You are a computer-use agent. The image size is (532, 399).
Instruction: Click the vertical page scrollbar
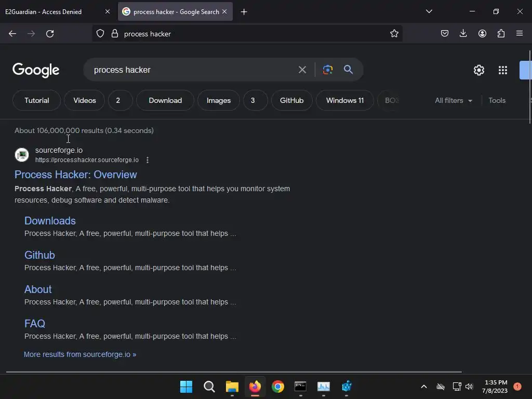[530, 87]
